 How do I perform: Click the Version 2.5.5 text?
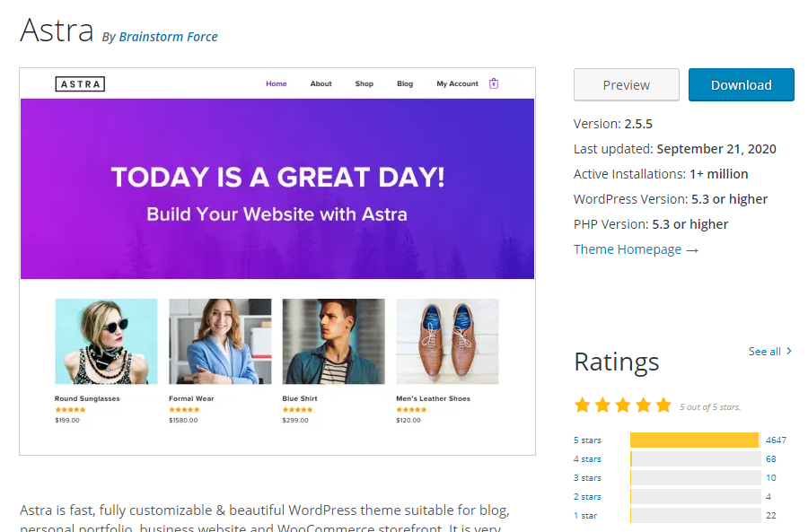tap(612, 124)
